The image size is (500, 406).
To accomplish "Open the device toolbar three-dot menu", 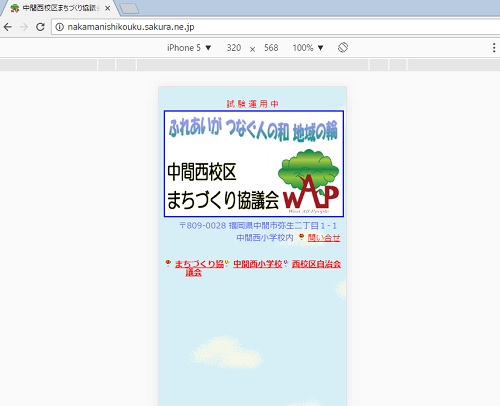I will 494,48.
